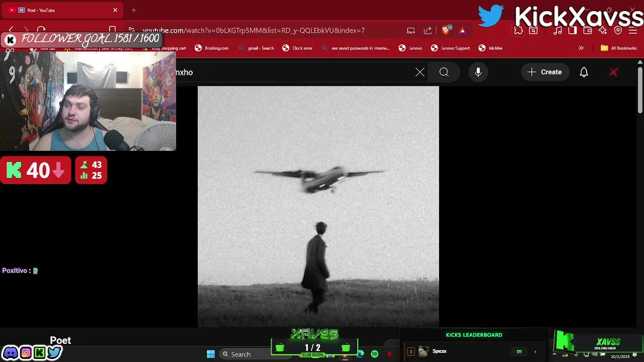
Task: Open Spotify from the taskbar
Action: [375, 354]
